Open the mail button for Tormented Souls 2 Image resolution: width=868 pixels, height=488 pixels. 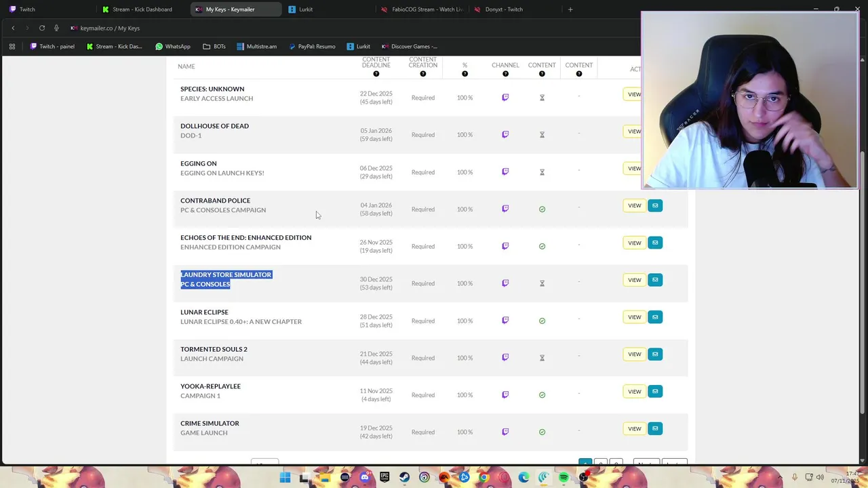coord(655,354)
